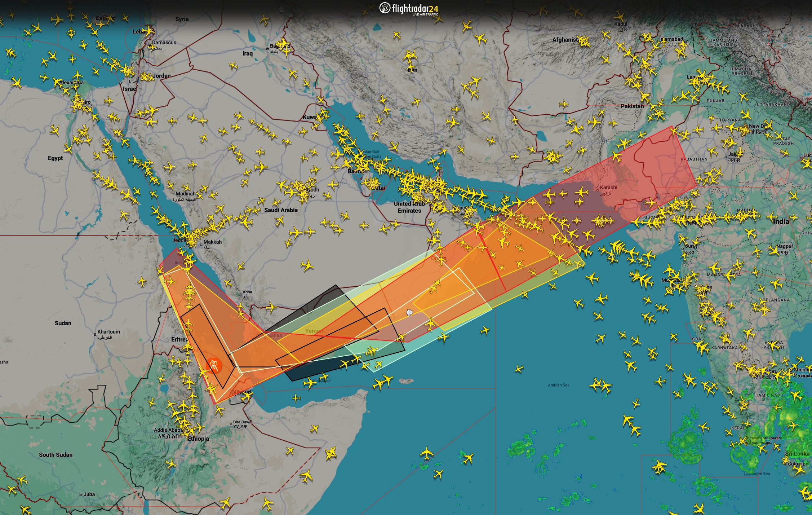The height and width of the screenshot is (515, 812).
Task: Click the small white marker in the orange zone east of the Yemen label
Action: coord(409,312)
